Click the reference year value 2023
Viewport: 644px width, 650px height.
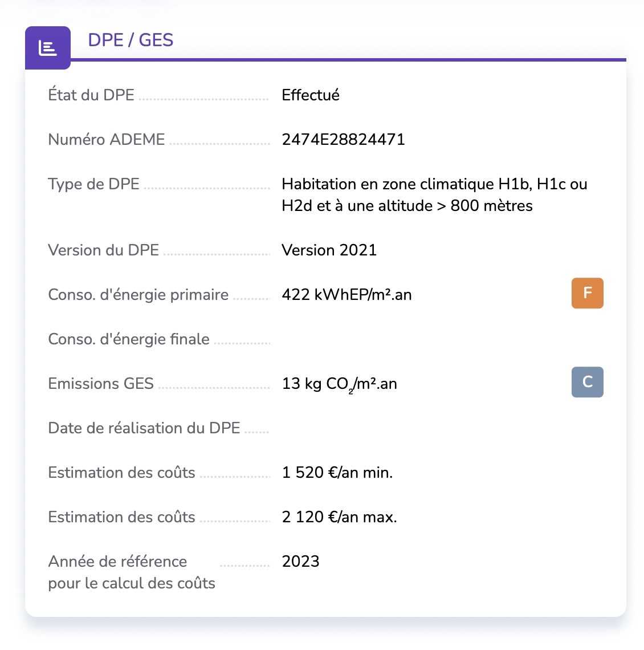[x=300, y=562]
